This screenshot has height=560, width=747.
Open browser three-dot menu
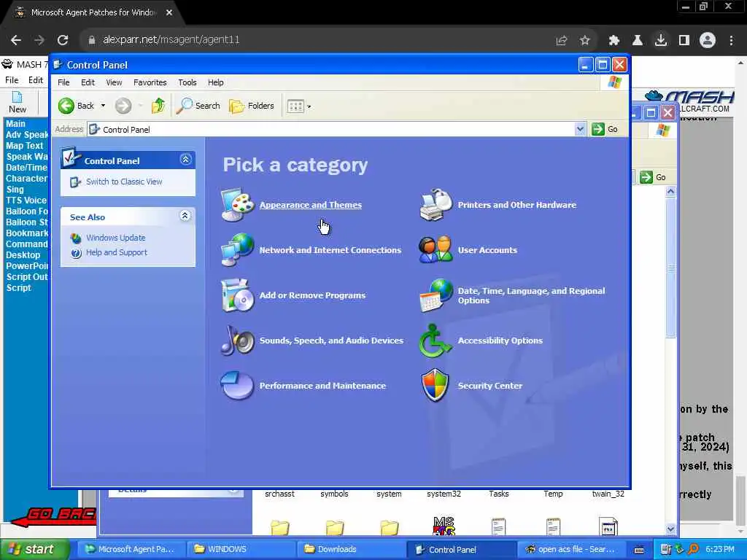click(x=731, y=41)
